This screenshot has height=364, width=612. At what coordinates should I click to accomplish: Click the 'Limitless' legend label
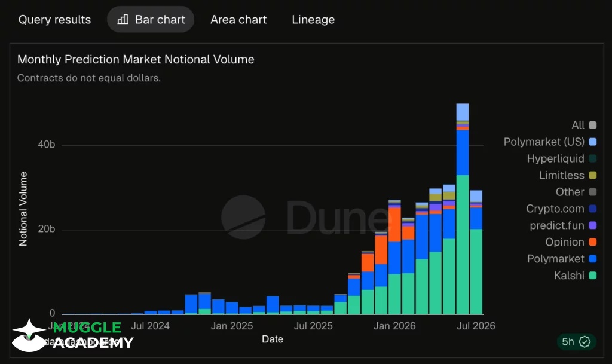pos(562,175)
